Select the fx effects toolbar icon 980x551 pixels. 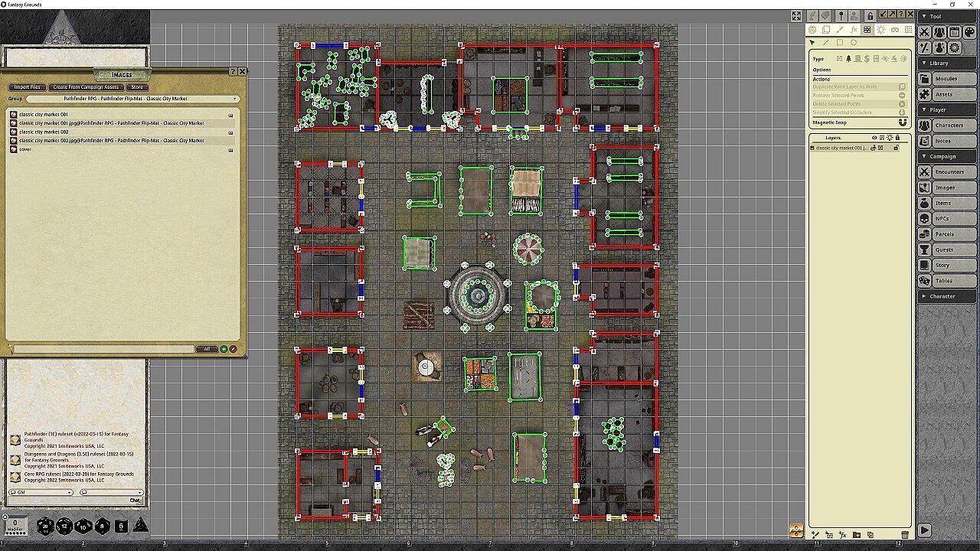(x=854, y=30)
